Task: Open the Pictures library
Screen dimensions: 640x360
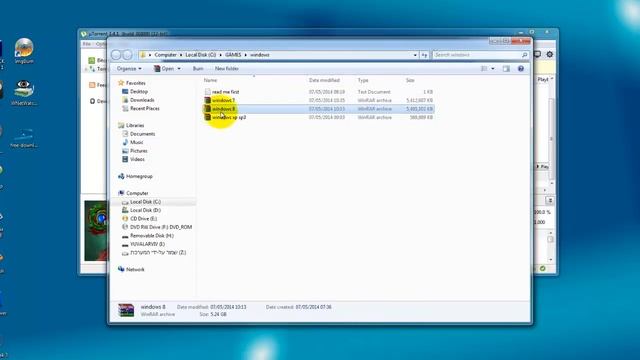Action: pyautogui.click(x=138, y=151)
